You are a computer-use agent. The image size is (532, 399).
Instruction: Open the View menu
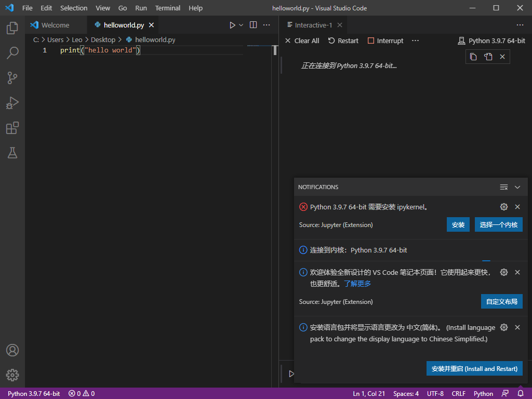[103, 8]
